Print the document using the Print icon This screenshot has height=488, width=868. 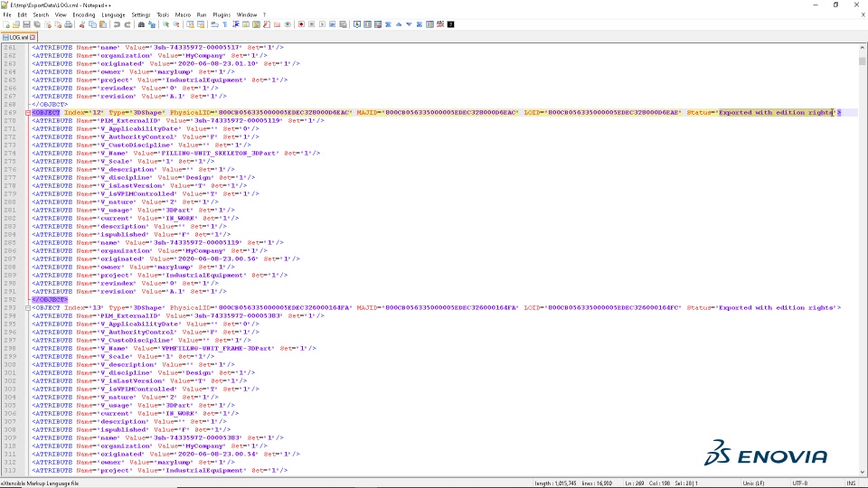click(x=68, y=24)
